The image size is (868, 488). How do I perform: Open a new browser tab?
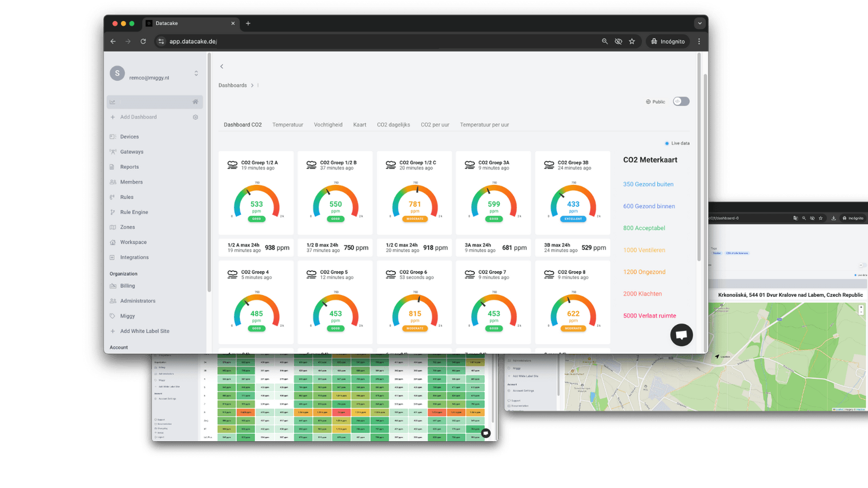(x=248, y=23)
